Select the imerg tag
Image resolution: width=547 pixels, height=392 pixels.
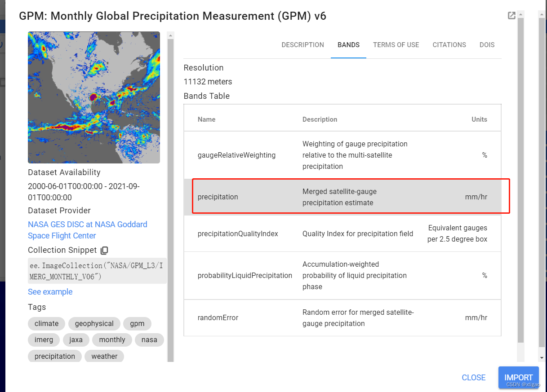44,339
